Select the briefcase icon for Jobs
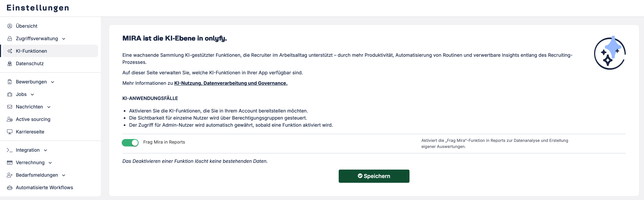The image size is (644, 200). tap(9, 94)
